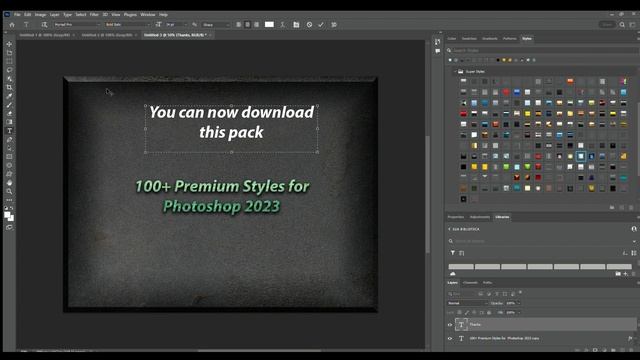
Task: Left align the text
Action: [x=239, y=24]
